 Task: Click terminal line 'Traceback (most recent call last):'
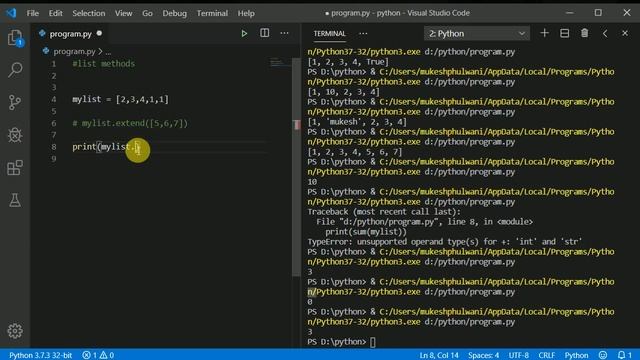pos(384,212)
